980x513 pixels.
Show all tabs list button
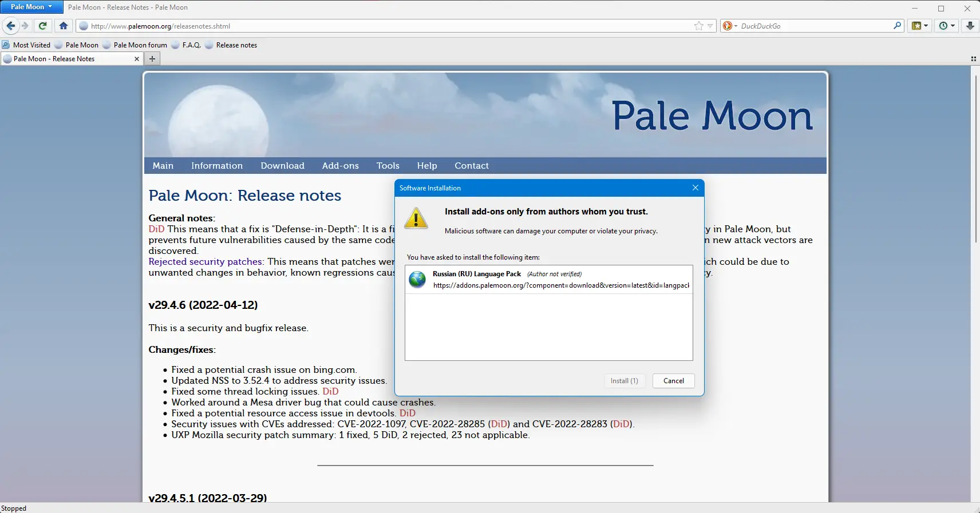[x=973, y=59]
